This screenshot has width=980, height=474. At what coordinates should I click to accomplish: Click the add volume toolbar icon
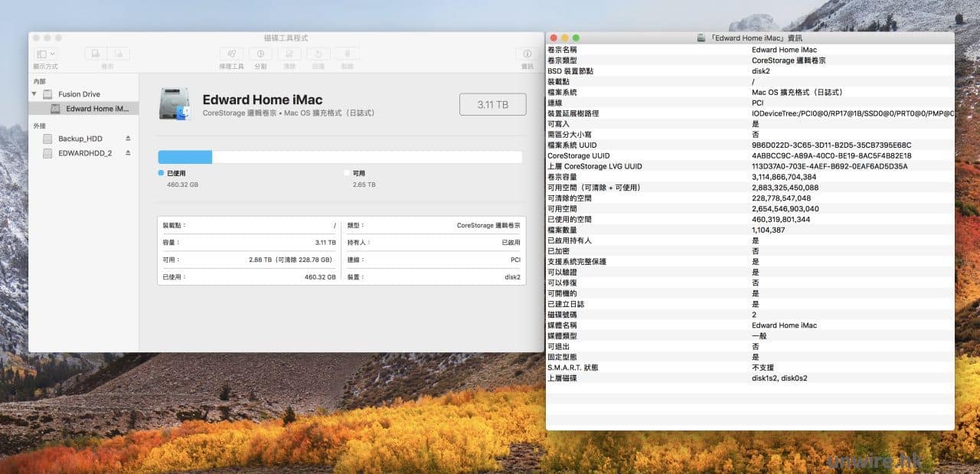point(96,54)
